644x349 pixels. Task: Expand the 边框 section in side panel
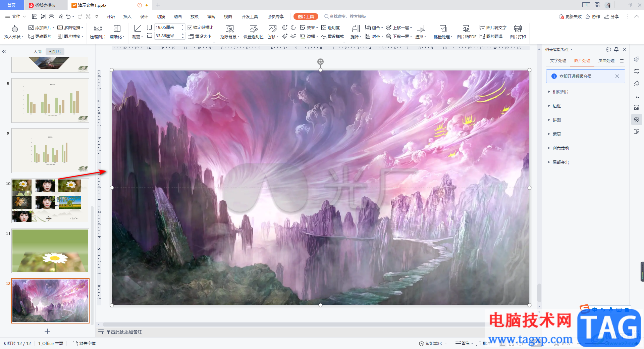(x=554, y=106)
